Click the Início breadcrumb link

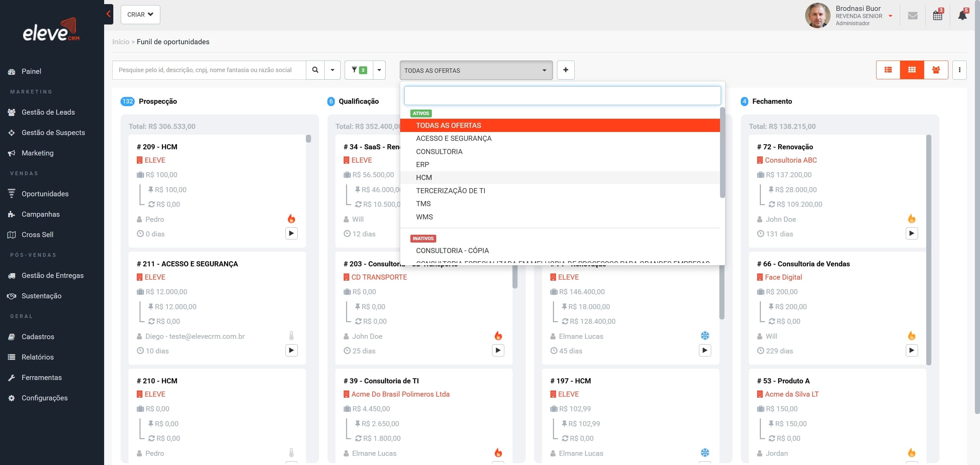(x=120, y=42)
